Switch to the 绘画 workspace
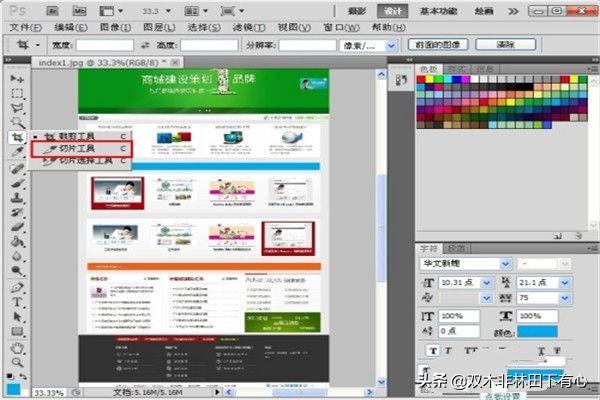Image resolution: width=600 pixels, height=400 pixels. point(484,11)
